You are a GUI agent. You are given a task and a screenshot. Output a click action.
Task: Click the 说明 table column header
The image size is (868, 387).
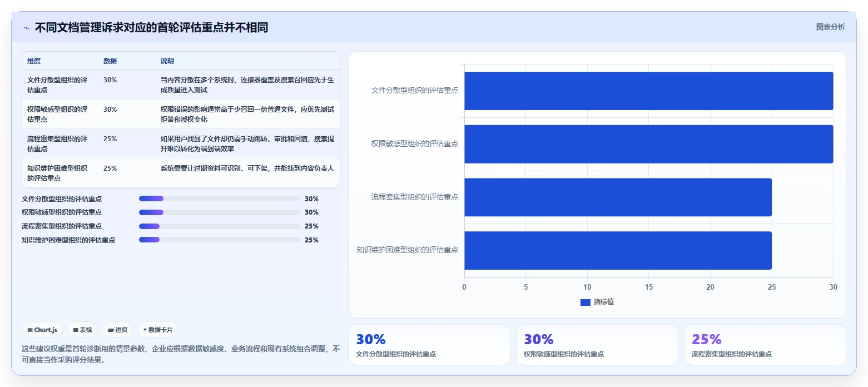coord(167,61)
